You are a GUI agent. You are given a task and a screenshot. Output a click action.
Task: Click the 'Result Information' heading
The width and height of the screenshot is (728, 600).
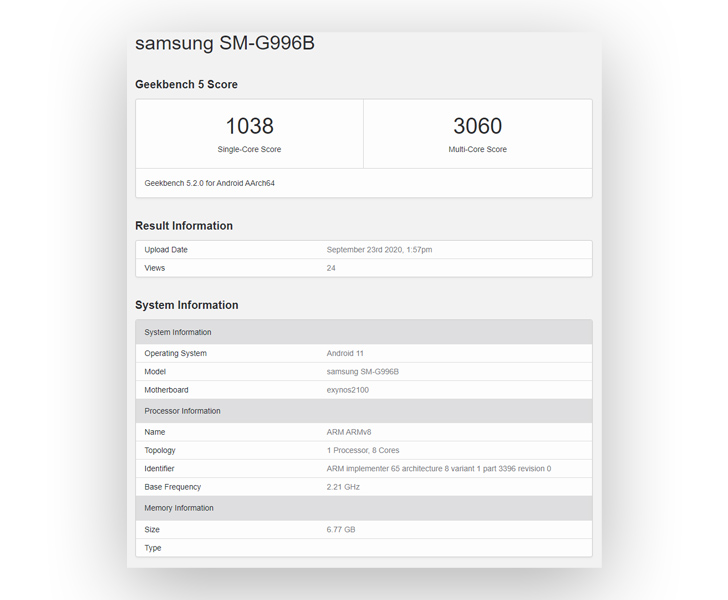click(x=184, y=226)
